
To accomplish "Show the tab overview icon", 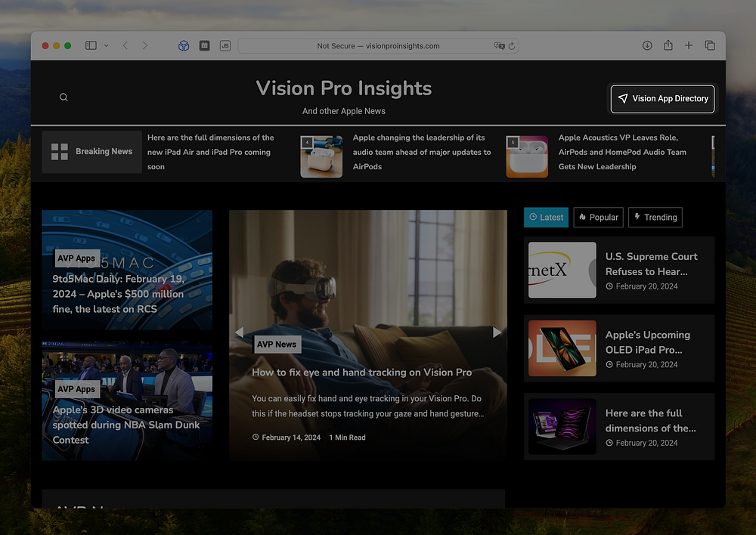I will [x=710, y=45].
